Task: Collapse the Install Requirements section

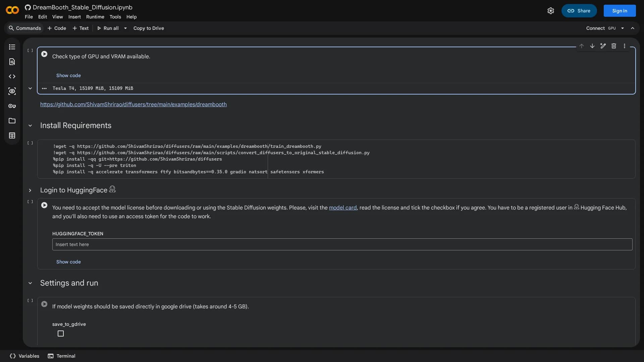Action: [30, 125]
